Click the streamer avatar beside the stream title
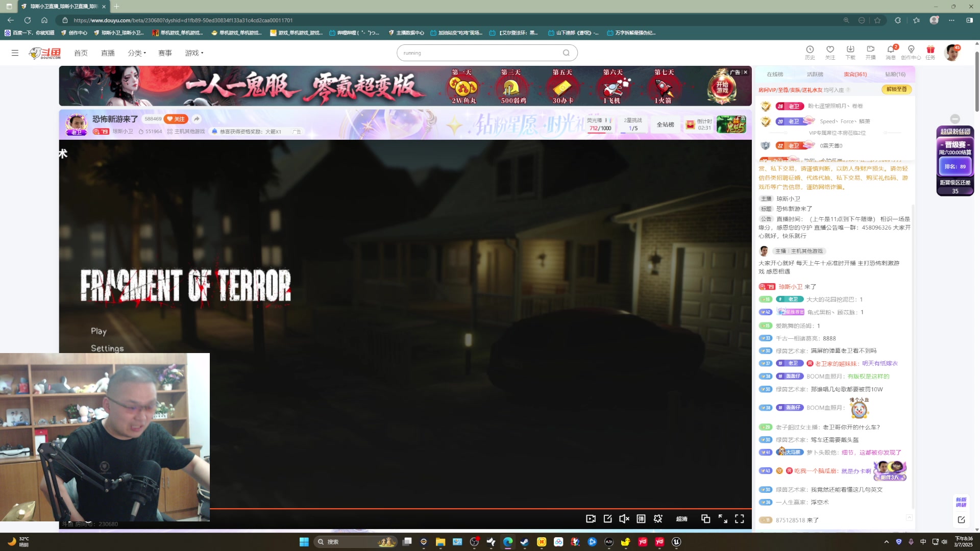The image size is (980, 551). coord(77,124)
